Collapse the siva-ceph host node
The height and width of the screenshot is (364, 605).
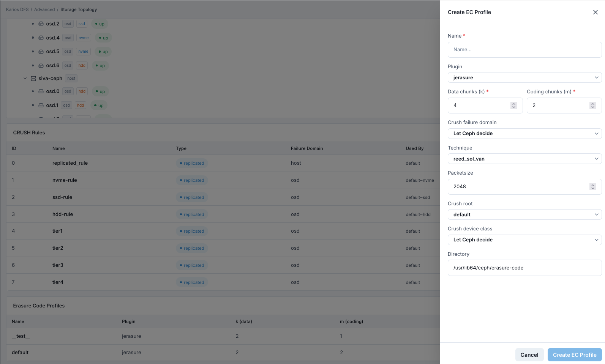pyautogui.click(x=25, y=79)
